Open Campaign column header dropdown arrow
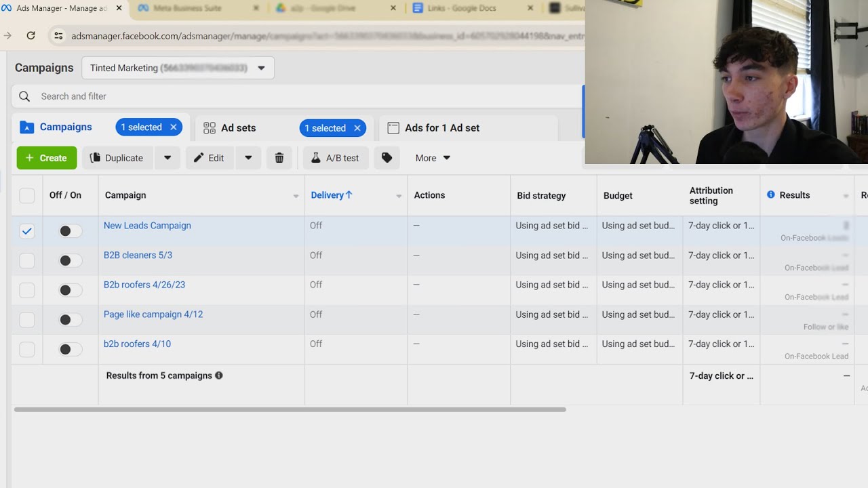This screenshot has height=488, width=868. (296, 196)
